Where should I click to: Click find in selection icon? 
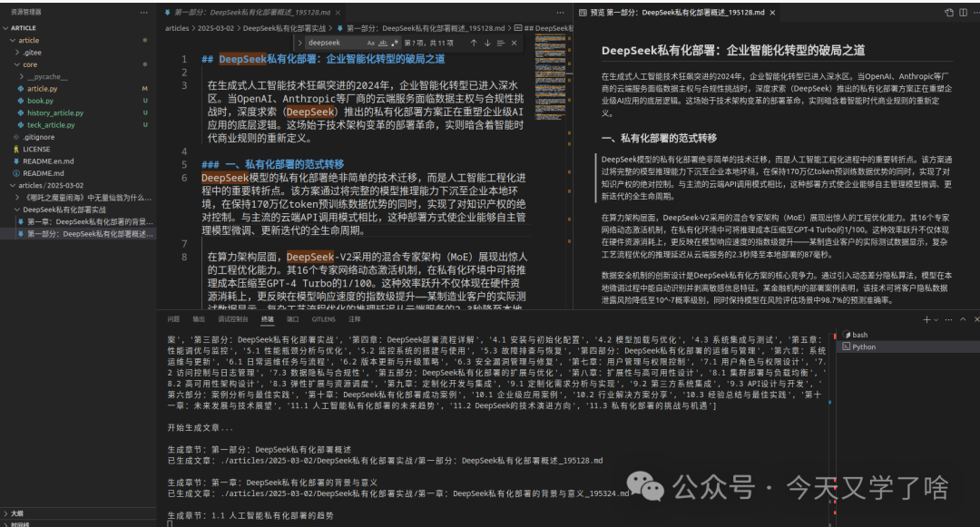[500, 43]
